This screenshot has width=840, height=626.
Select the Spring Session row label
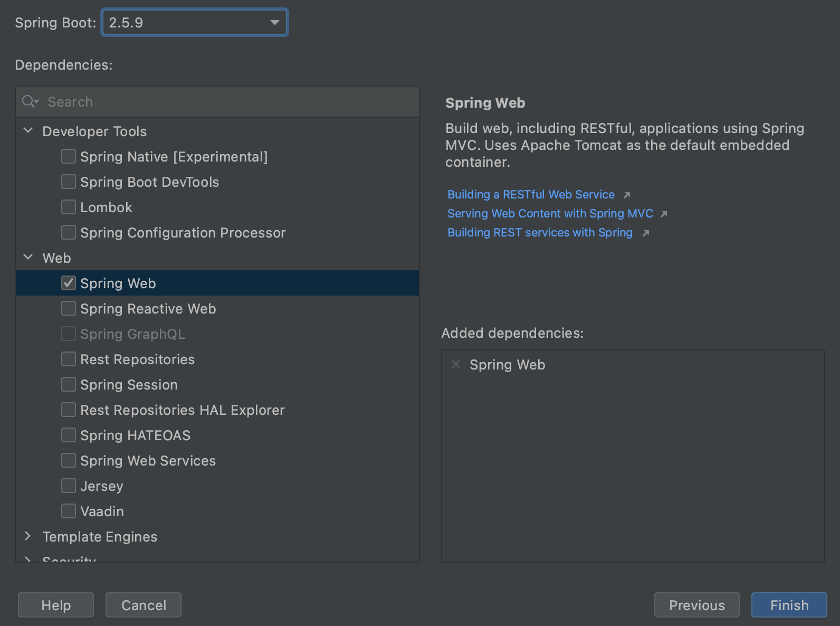[129, 385]
